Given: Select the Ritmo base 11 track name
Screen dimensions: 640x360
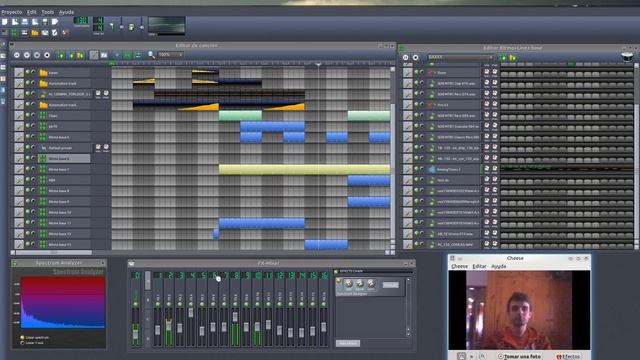Looking at the screenshot, I should point(64,223).
